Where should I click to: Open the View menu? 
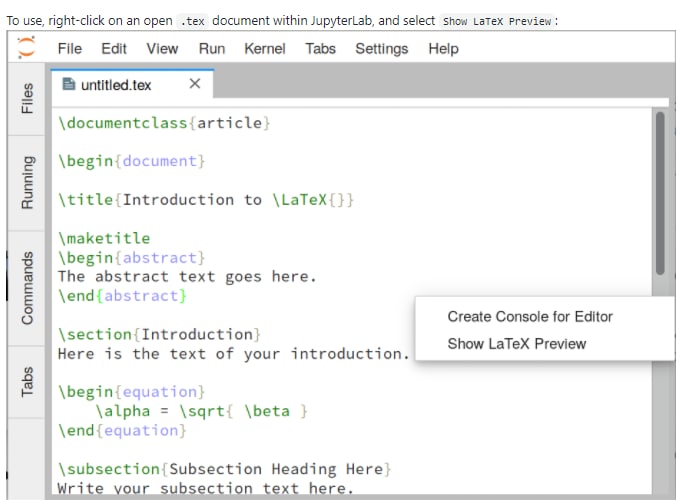(162, 48)
